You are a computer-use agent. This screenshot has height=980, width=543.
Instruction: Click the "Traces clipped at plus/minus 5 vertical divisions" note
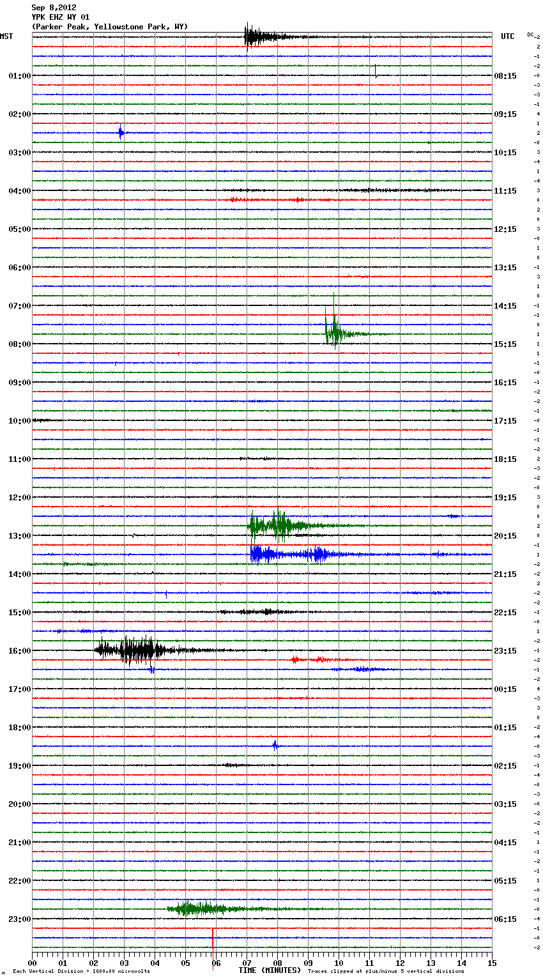pyautogui.click(x=386, y=972)
